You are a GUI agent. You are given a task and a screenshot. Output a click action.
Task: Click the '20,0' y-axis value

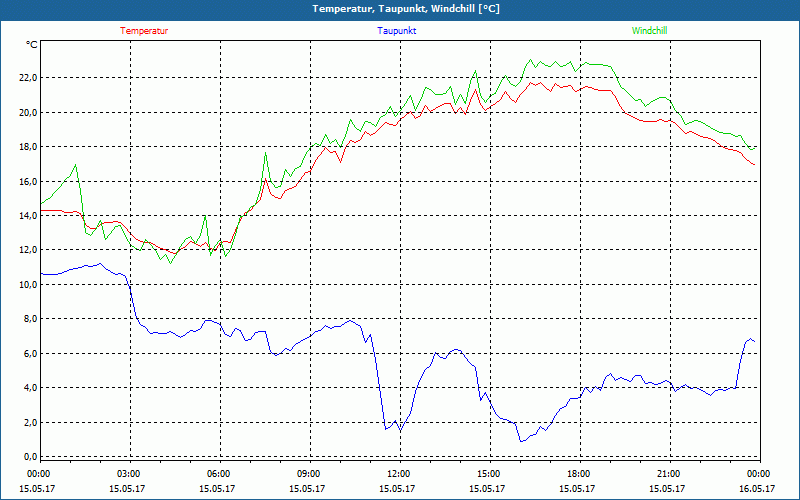pos(28,112)
